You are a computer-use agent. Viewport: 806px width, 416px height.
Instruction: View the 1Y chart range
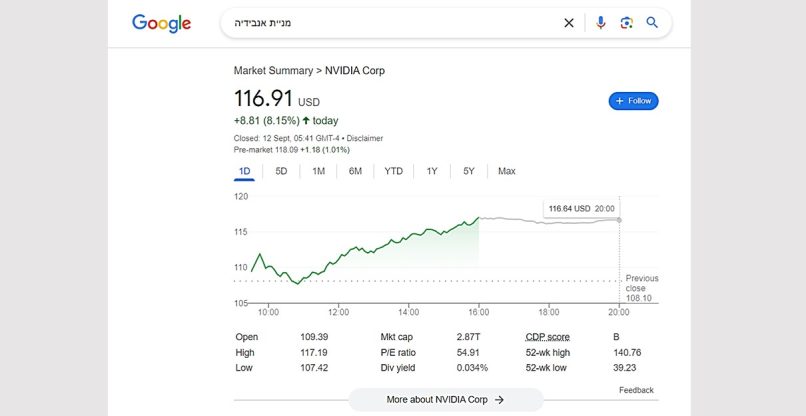click(432, 171)
